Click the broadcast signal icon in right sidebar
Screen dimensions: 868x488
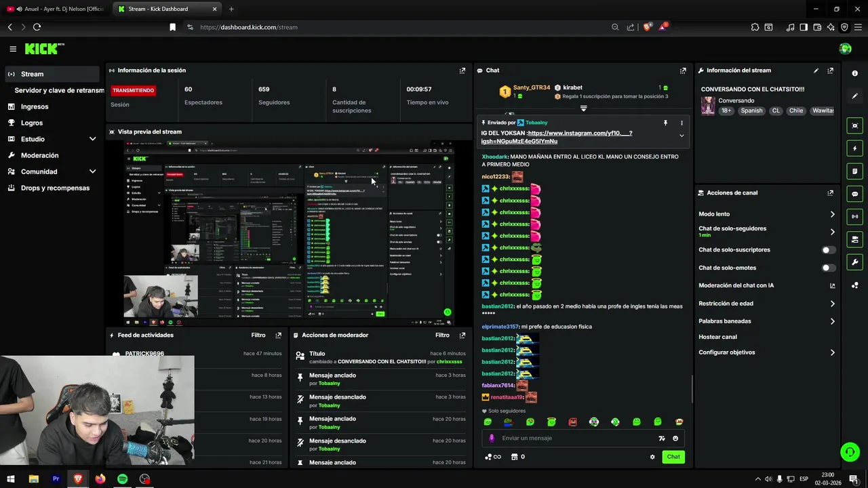(x=854, y=216)
